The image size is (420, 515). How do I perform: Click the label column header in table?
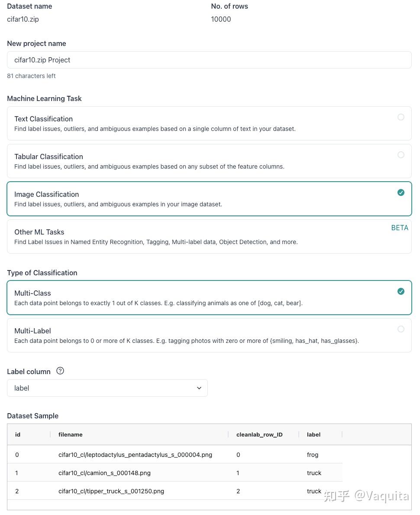point(313,434)
